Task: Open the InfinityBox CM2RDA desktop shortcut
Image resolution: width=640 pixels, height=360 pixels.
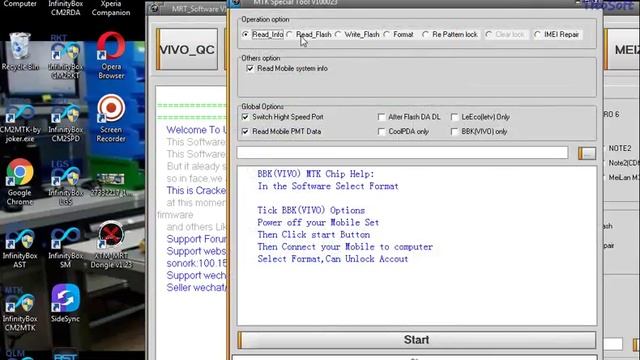Action: [x=65, y=8]
